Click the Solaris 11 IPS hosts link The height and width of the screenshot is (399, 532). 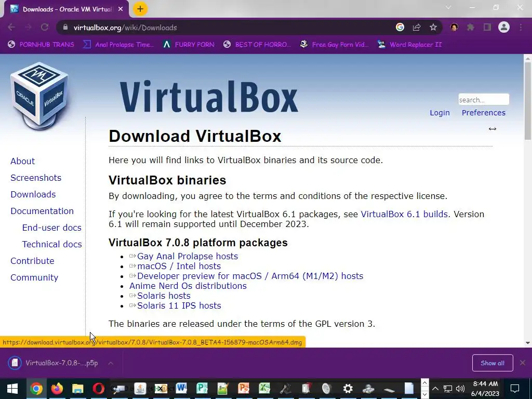pos(179,305)
